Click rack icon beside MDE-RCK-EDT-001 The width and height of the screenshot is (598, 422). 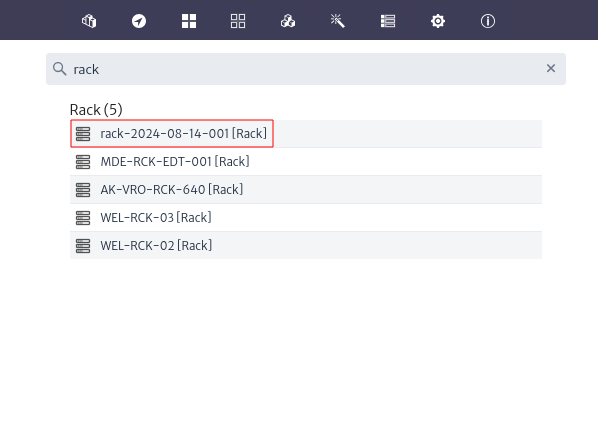(83, 162)
